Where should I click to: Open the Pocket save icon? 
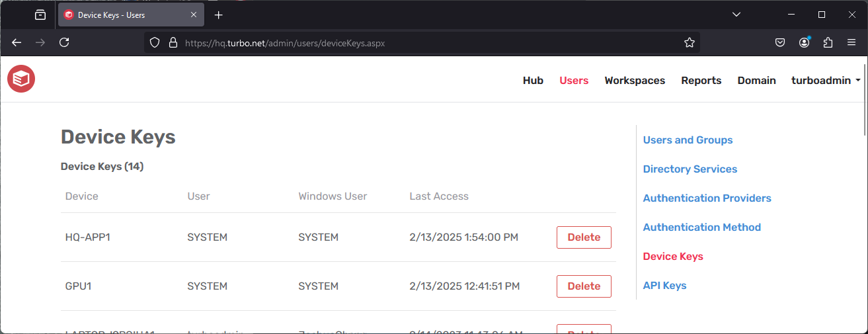coord(780,42)
